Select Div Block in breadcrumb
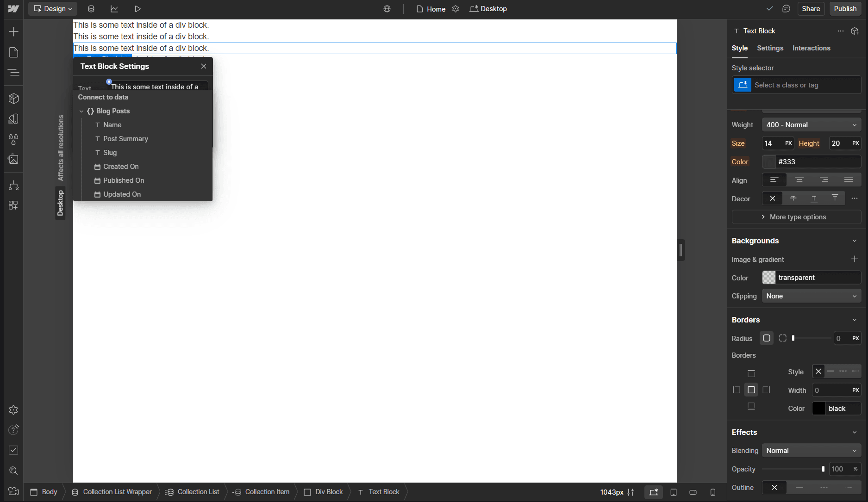Screen dimensions: 868x502 pyautogui.click(x=323, y=492)
